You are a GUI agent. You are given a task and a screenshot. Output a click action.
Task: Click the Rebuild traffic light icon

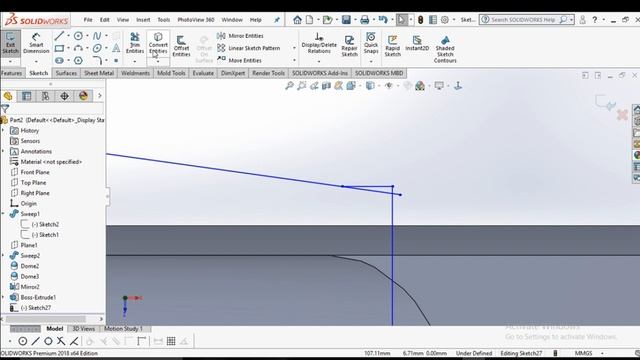[x=420, y=20]
